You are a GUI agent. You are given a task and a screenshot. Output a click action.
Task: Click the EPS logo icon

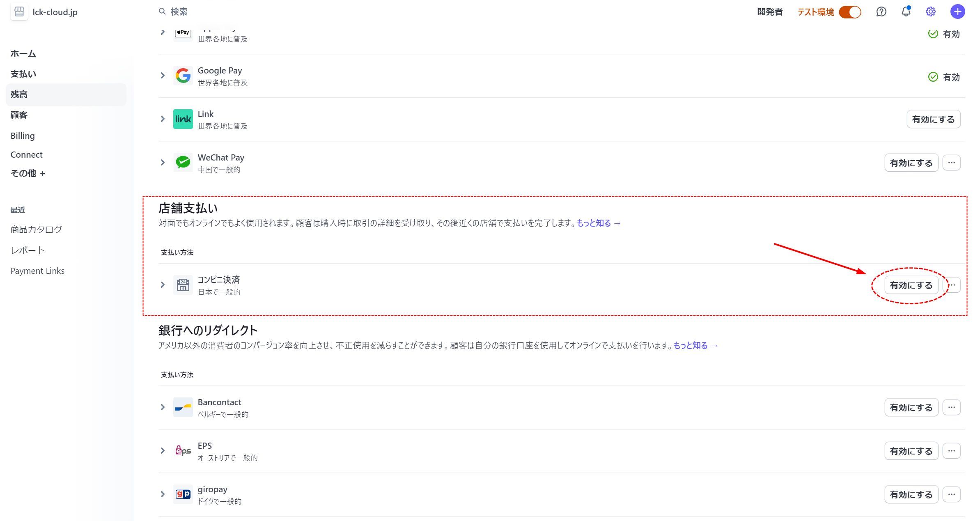click(183, 451)
